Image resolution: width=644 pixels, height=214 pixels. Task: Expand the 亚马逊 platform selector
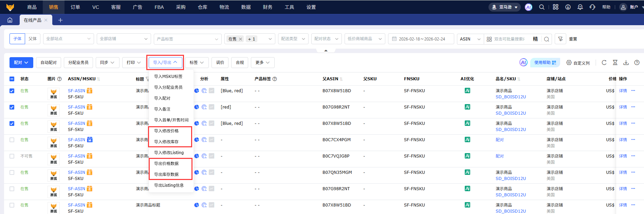pyautogui.click(x=504, y=7)
